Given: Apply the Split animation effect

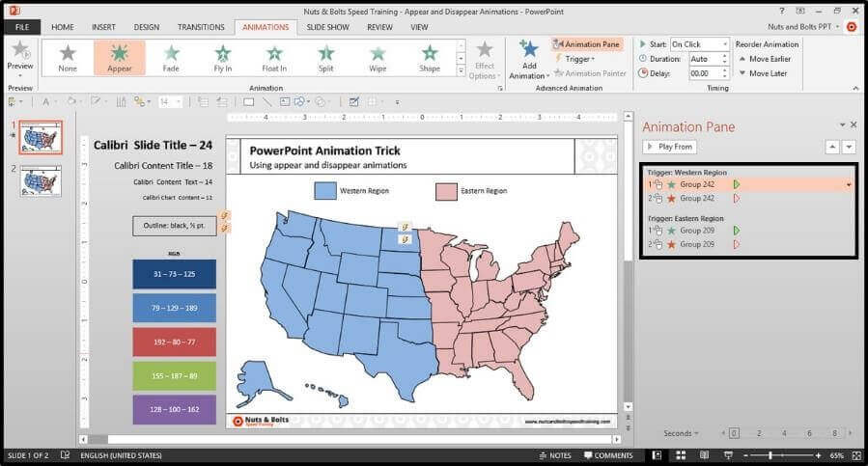Looking at the screenshot, I should click(326, 58).
